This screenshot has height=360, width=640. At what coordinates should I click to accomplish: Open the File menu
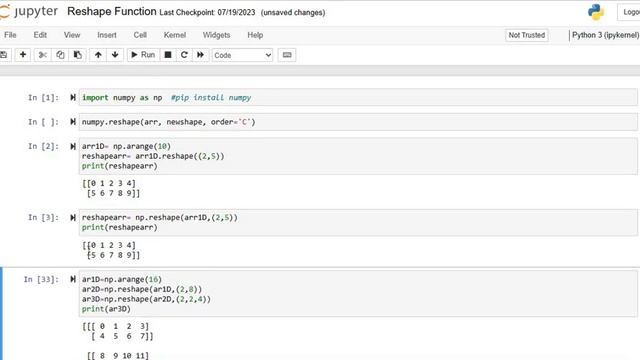tap(10, 35)
